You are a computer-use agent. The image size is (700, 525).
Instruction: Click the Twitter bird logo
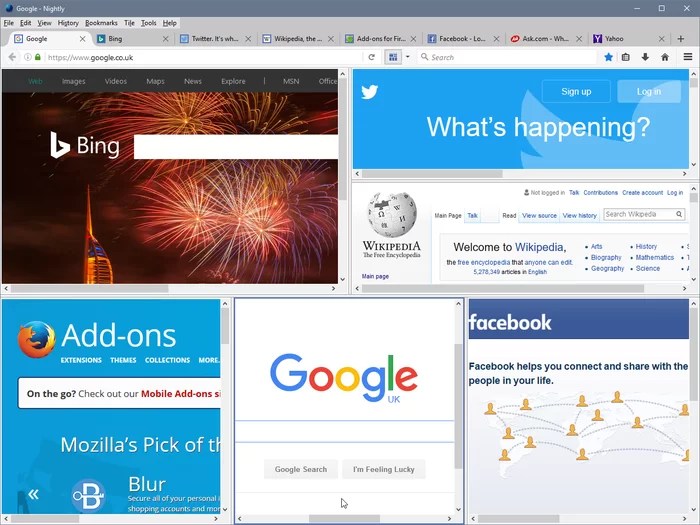[370, 92]
